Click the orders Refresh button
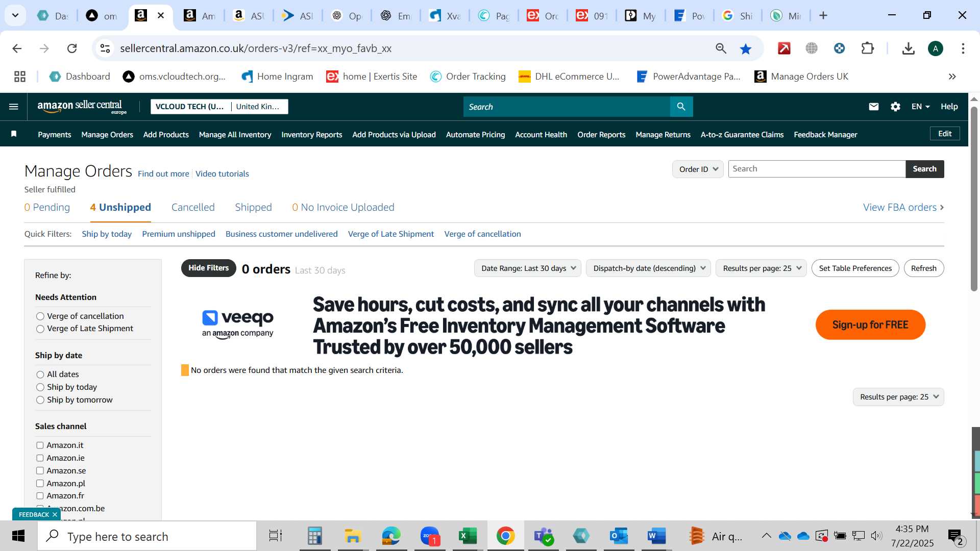Screen dimensions: 980x551 pos(924,268)
